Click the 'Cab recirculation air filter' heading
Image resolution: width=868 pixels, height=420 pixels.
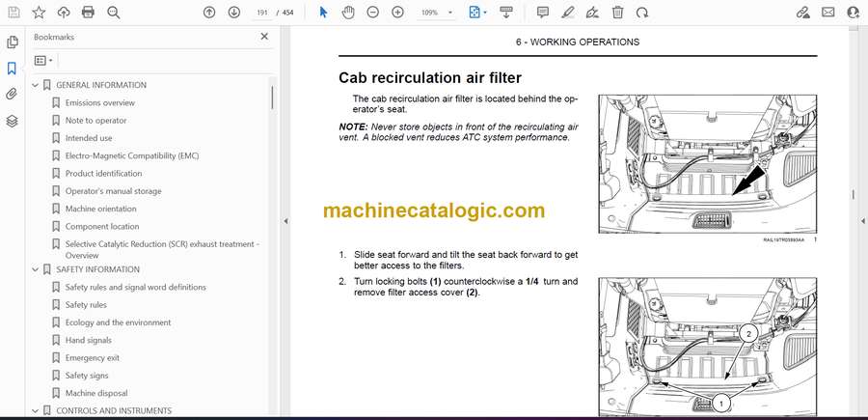(x=430, y=77)
